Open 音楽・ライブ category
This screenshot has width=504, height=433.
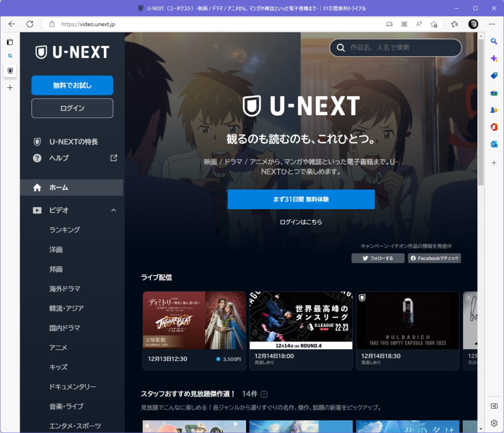tap(66, 406)
